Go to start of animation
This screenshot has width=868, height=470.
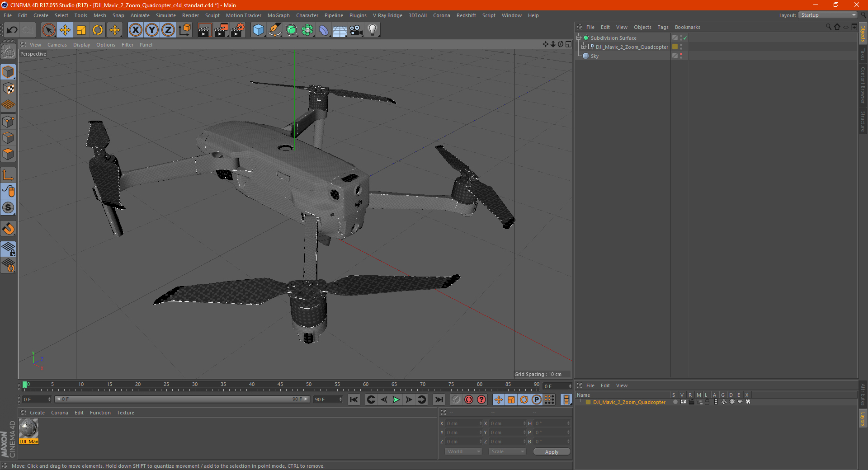354,399
